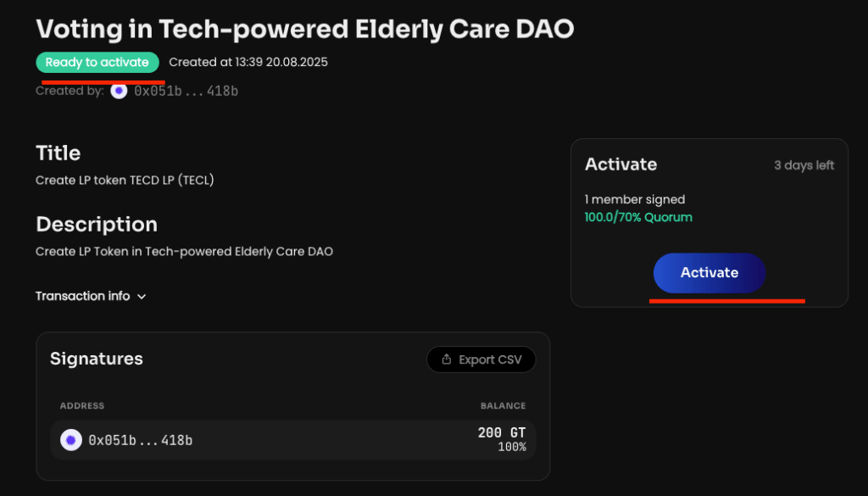This screenshot has height=496, width=868.
Task: Click the "1 member signed" text
Action: (x=635, y=199)
